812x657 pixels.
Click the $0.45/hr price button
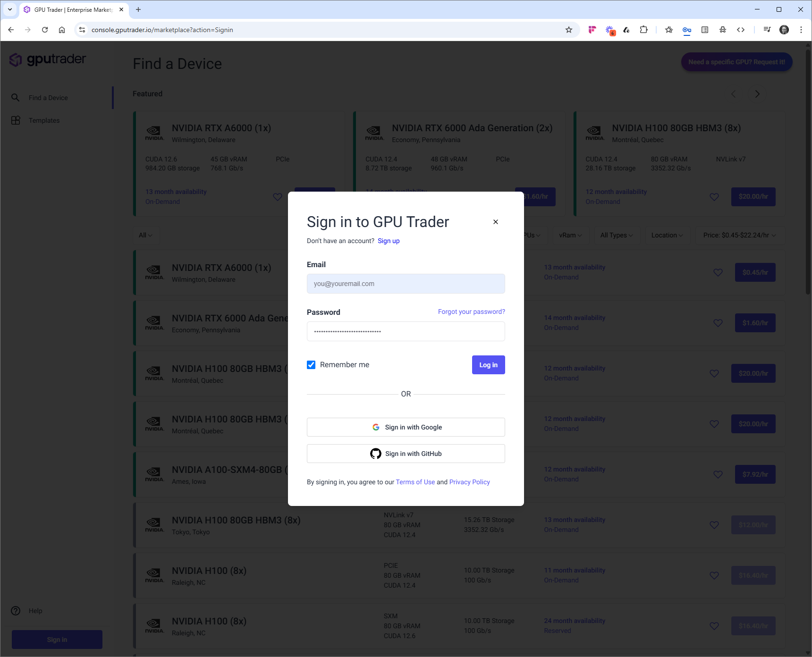click(x=755, y=272)
